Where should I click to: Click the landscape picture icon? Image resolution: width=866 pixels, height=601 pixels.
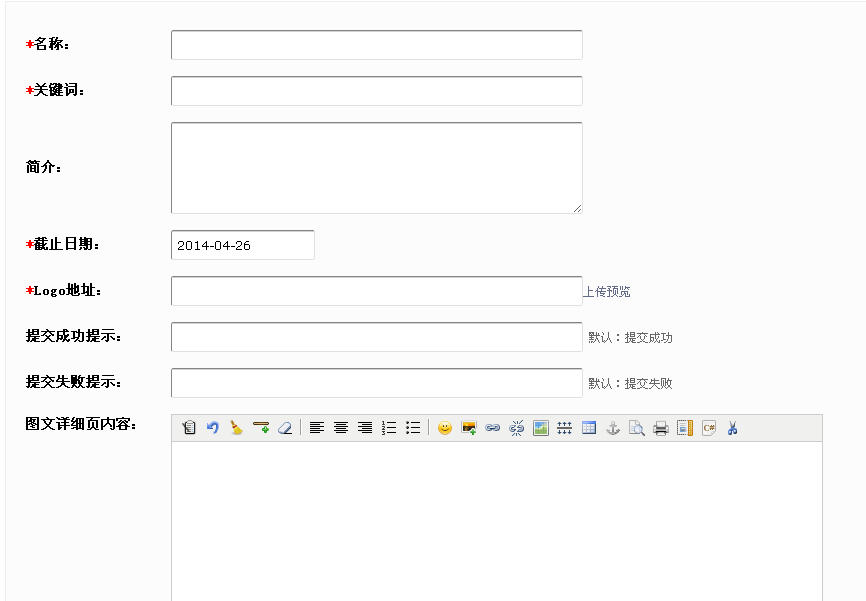tap(541, 428)
